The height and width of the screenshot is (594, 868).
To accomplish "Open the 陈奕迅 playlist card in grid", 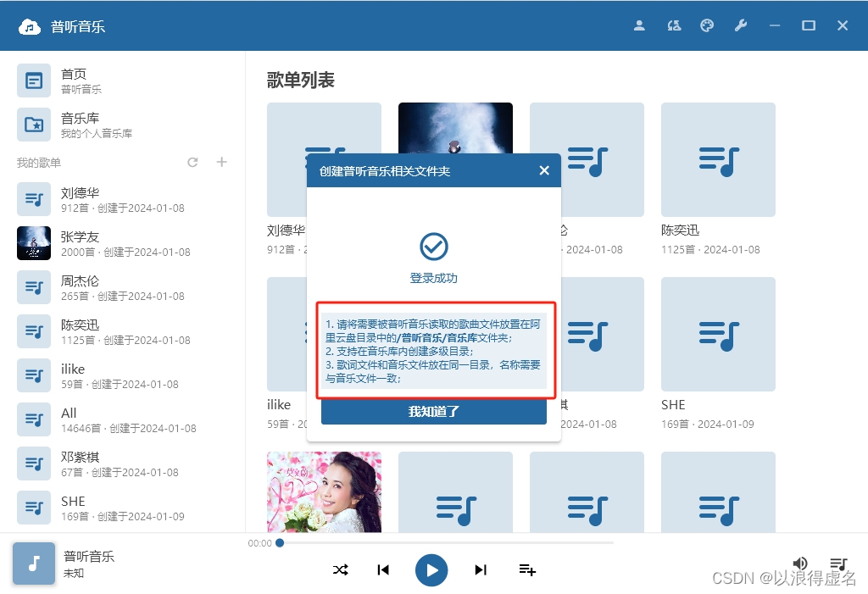I will click(718, 159).
